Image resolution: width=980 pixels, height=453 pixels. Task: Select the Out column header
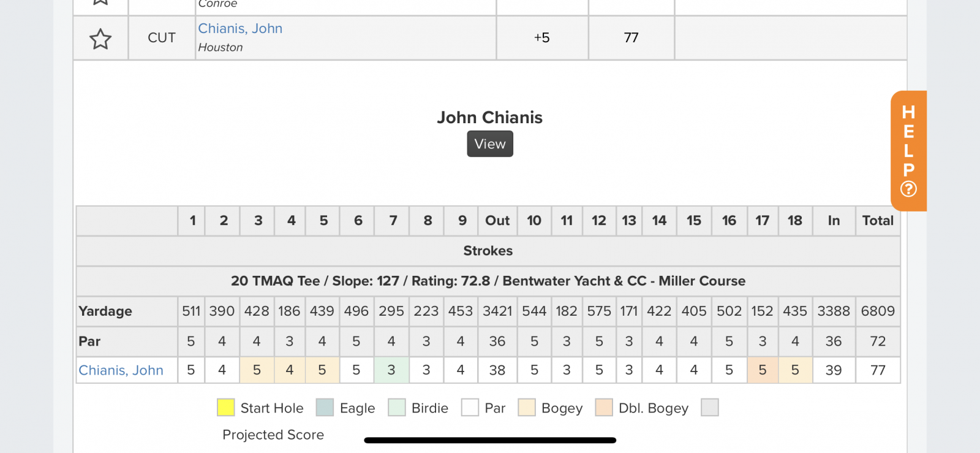coord(497,221)
